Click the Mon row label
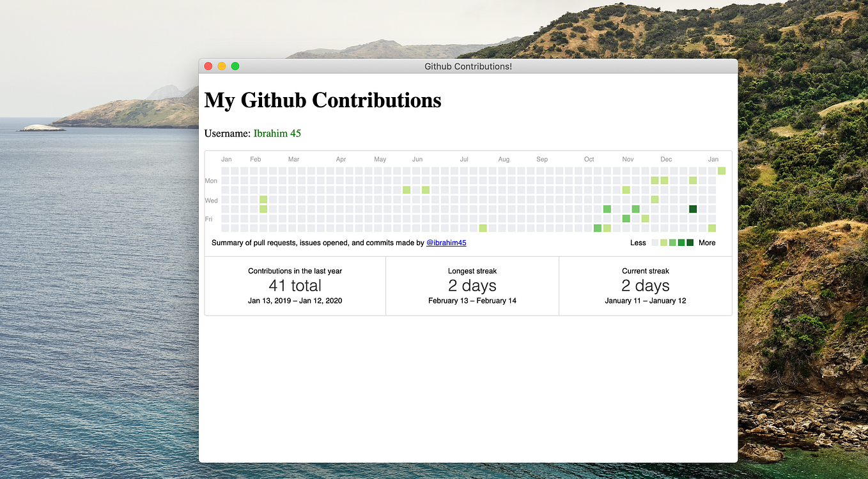868x479 pixels. 211,181
